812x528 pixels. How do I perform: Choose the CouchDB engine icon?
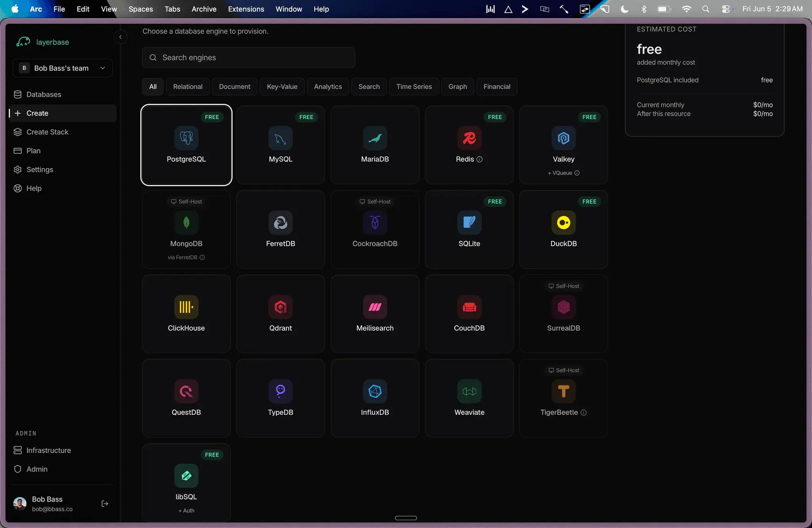(469, 307)
